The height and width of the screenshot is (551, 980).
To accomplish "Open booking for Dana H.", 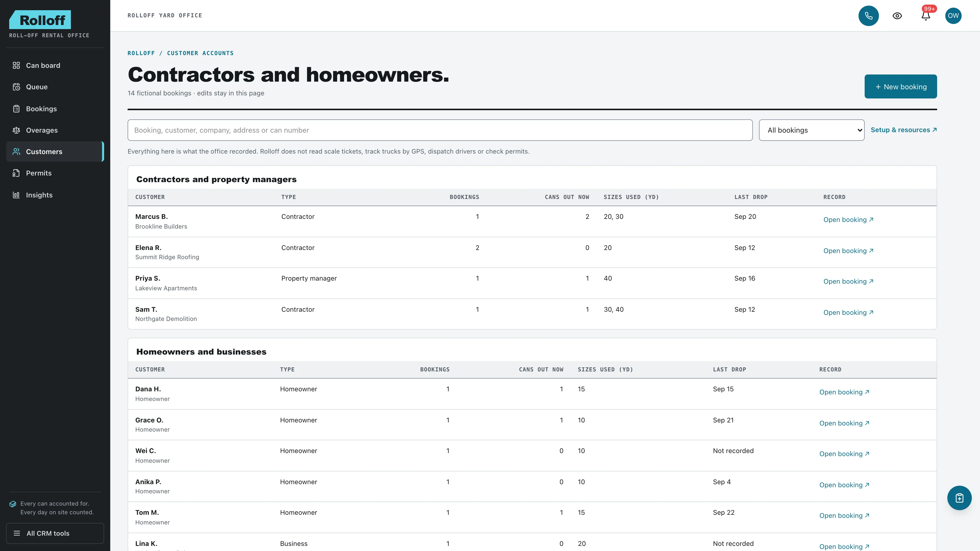I will [844, 392].
